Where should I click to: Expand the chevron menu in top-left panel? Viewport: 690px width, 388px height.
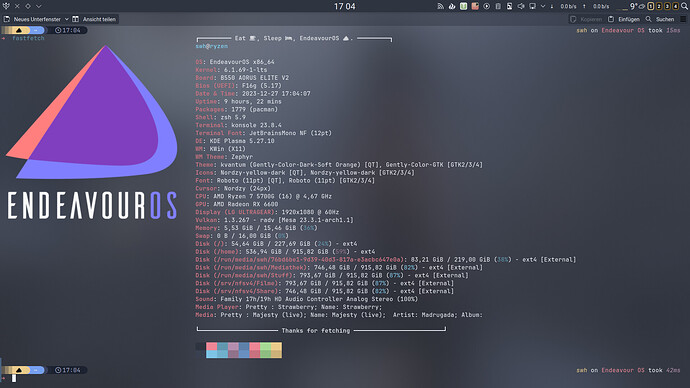pos(39,6)
